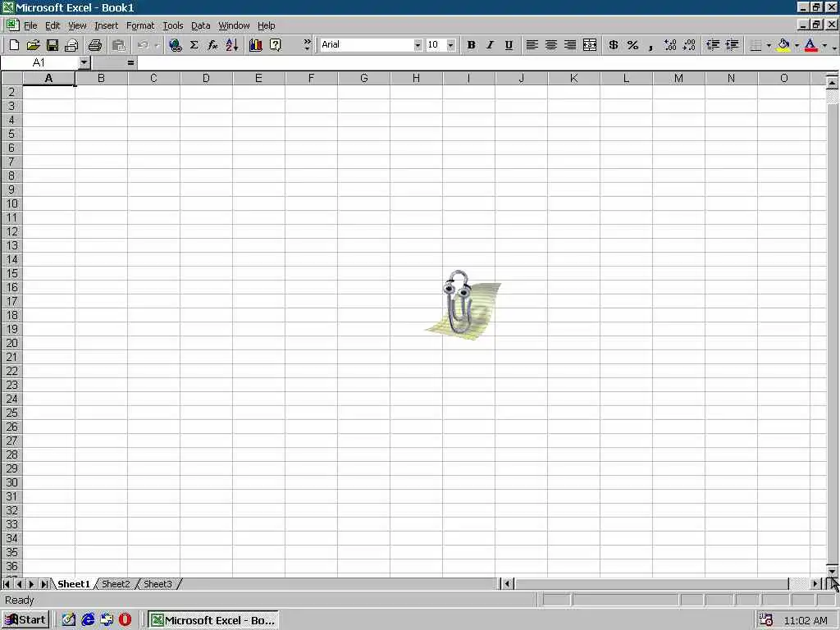Click the Paste clipboard icon
The width and height of the screenshot is (840, 630).
[119, 45]
